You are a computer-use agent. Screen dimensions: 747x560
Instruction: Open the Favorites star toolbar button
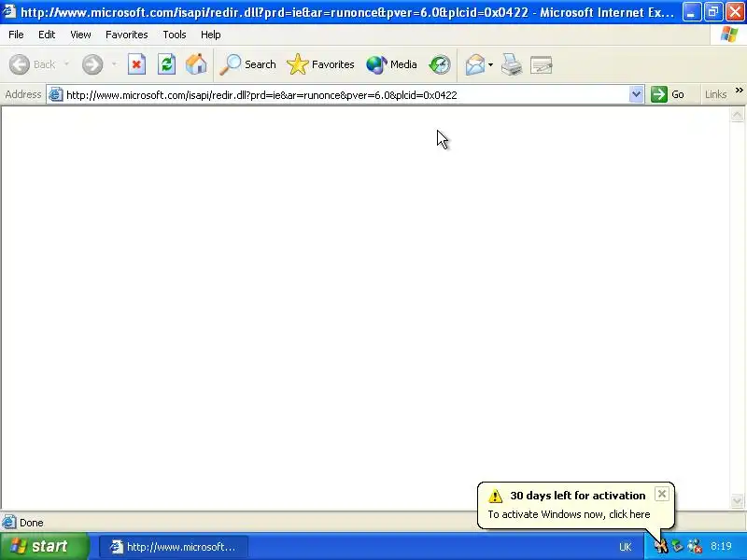click(320, 64)
